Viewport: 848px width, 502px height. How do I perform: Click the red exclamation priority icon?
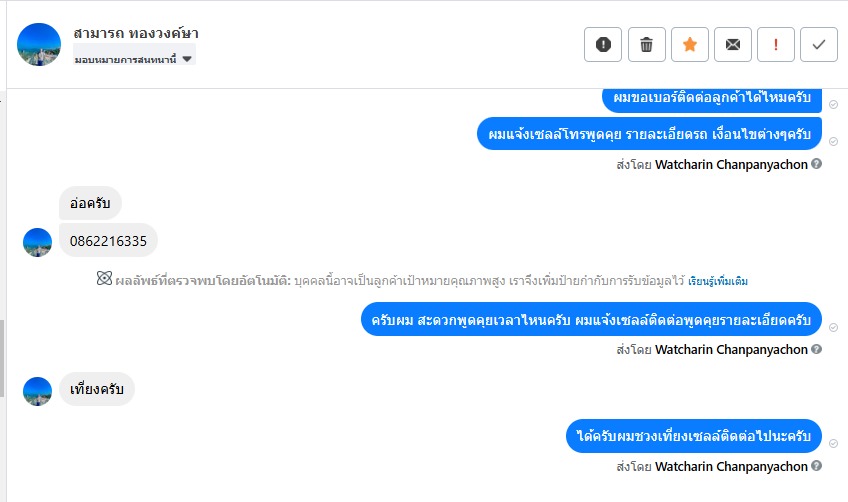(x=776, y=44)
